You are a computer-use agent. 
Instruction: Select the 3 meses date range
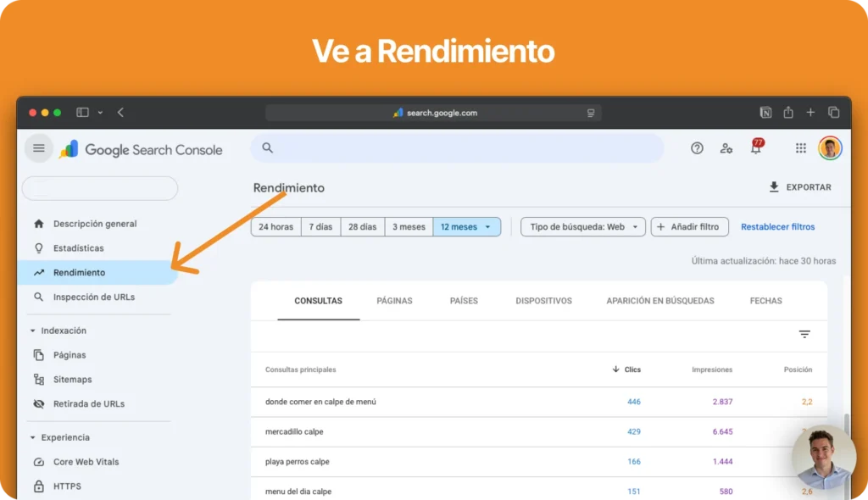pos(408,227)
